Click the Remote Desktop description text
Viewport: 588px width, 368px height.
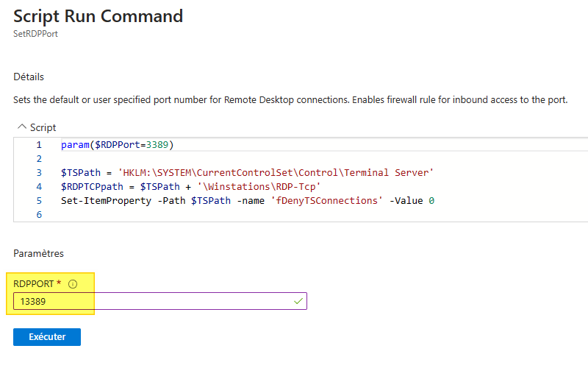[x=290, y=100]
